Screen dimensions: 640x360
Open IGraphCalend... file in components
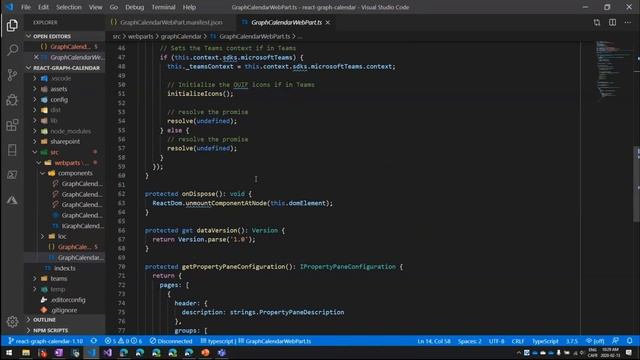64,226
